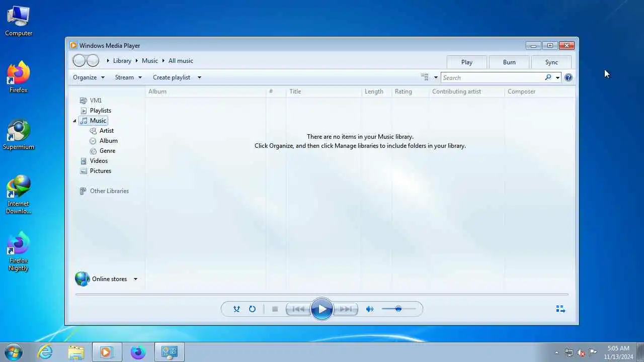Click the Forward navigation button

[x=93, y=61]
